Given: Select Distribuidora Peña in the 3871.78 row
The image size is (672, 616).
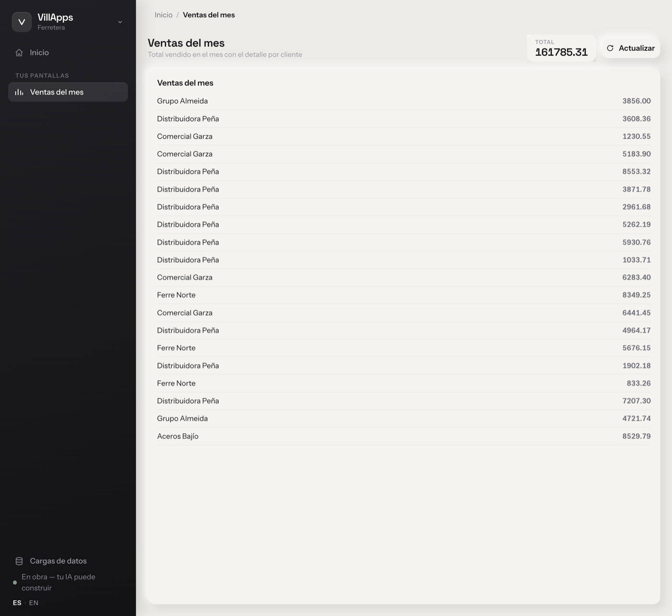Looking at the screenshot, I should (188, 190).
